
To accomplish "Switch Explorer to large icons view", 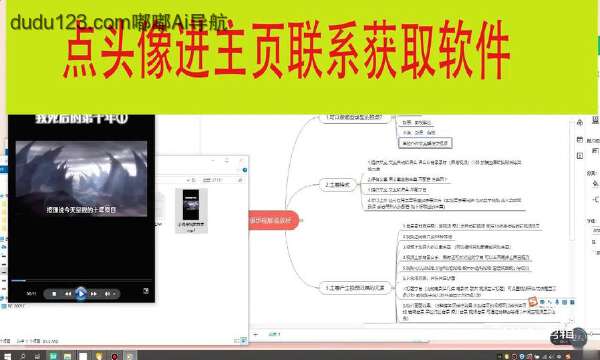I will [243, 340].
